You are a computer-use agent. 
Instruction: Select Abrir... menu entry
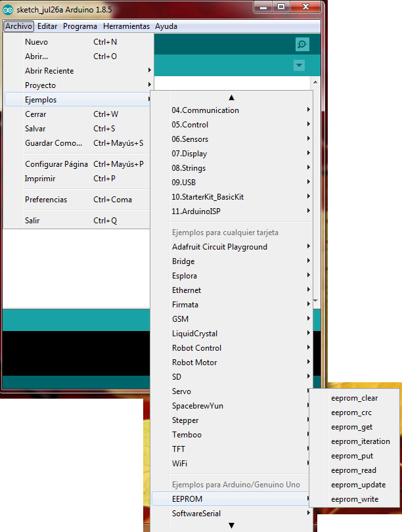(78, 56)
